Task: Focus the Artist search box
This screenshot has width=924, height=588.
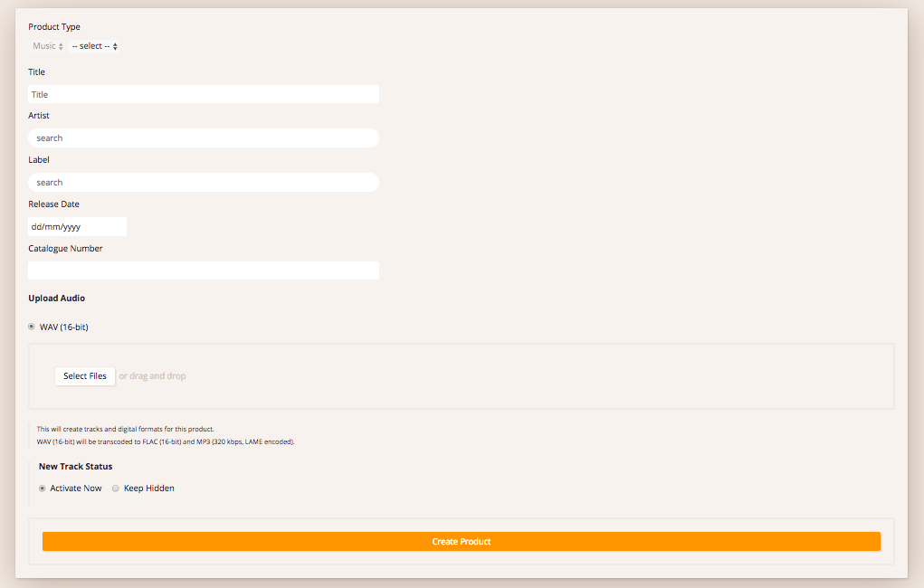Action: point(203,138)
